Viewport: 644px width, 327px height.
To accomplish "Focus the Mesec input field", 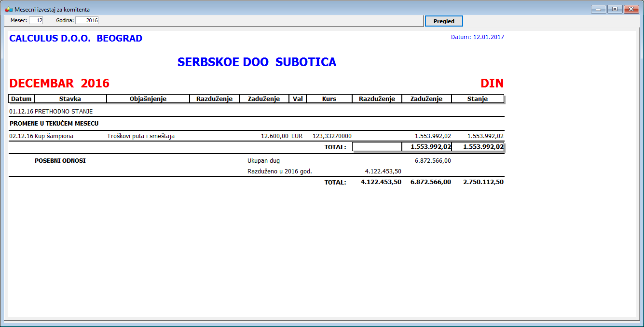I will [36, 20].
